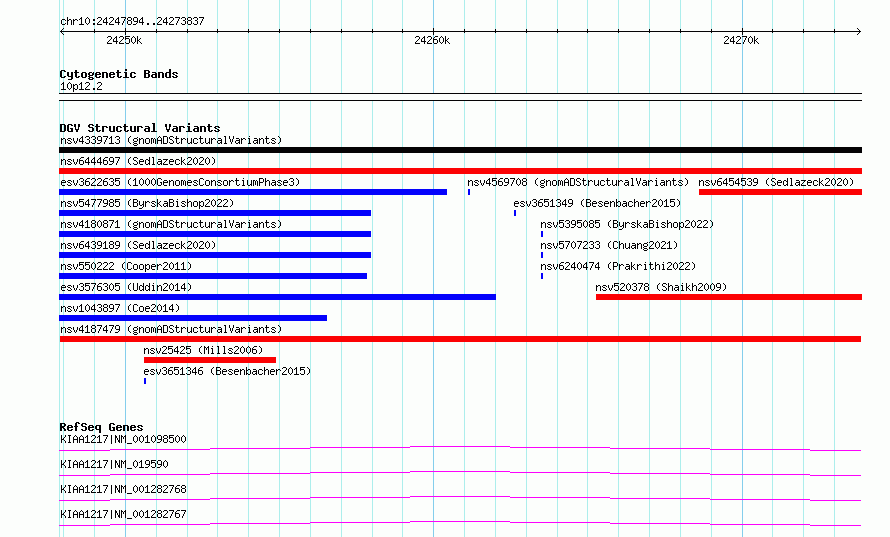Click the nsv4180871 (gnomADStructuralVariants) label

coord(171,224)
